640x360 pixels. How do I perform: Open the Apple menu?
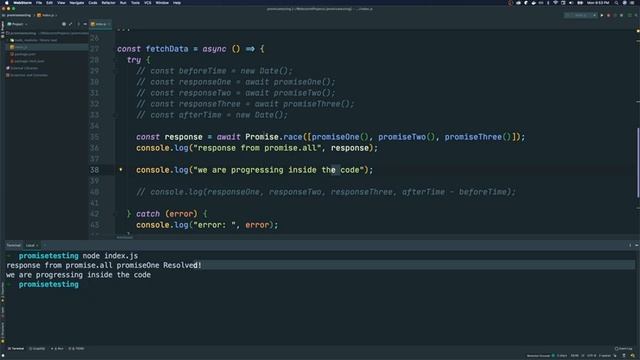tap(6, 3)
